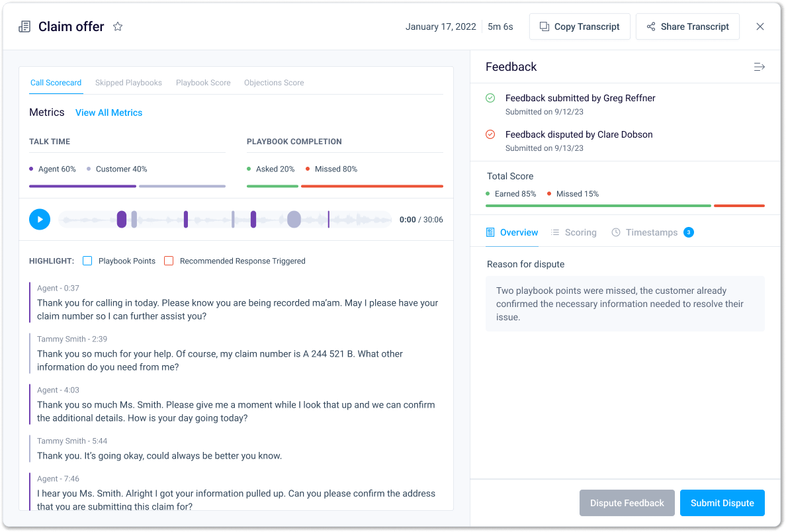Image resolution: width=786 pixels, height=532 pixels.
Task: Click the 5m 6s duration text
Action: [x=500, y=26]
